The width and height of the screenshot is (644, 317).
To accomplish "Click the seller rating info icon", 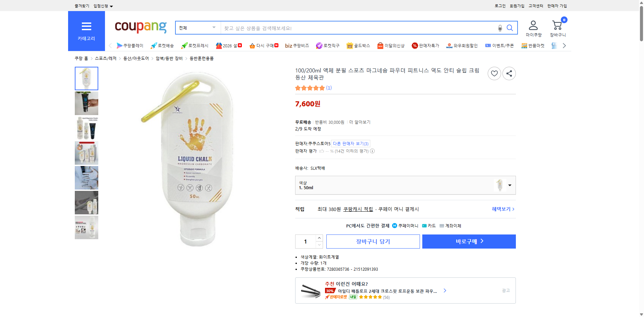I will [372, 151].
